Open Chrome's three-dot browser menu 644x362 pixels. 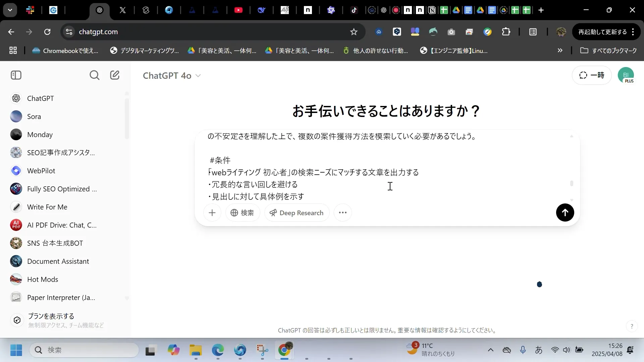[633, 32]
